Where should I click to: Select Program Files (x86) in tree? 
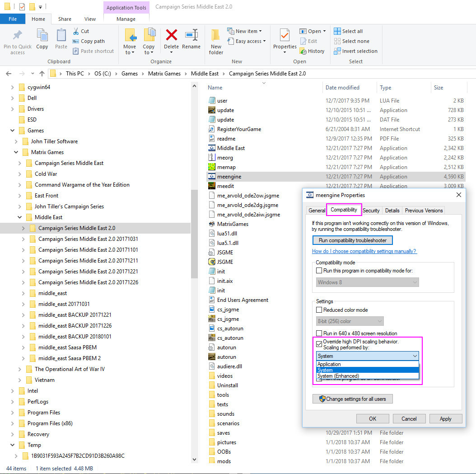click(50, 423)
